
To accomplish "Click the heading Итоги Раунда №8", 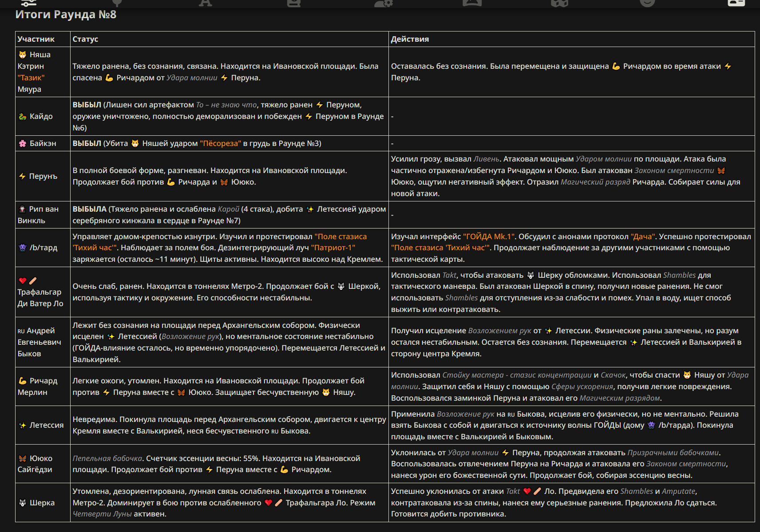I will (x=66, y=14).
